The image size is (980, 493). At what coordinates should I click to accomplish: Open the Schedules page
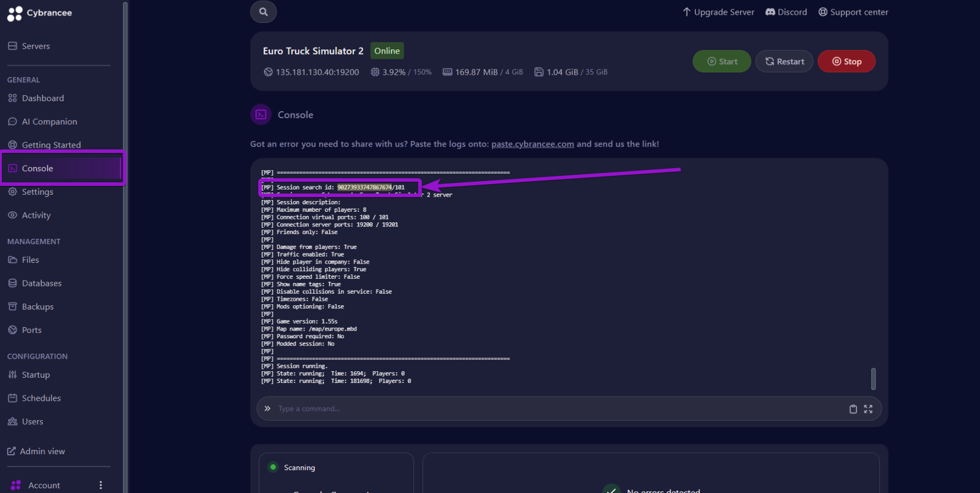pyautogui.click(x=41, y=398)
